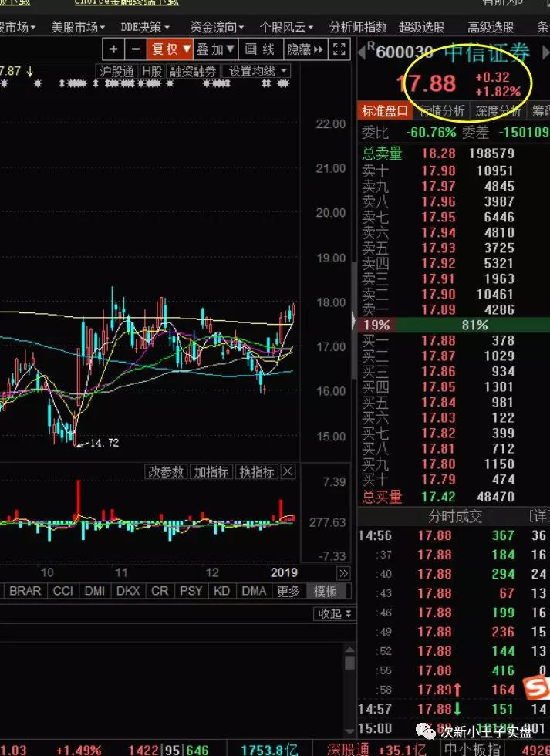Click 卖十 row with price 17.98
This screenshot has height=756, width=550.
point(454,170)
